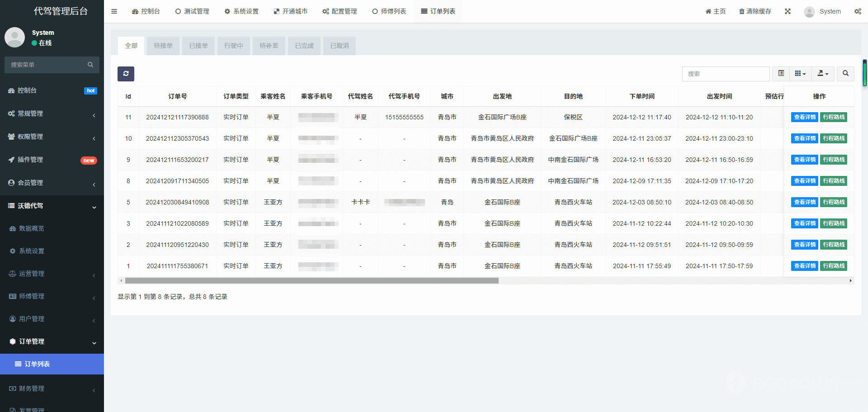The width and height of the screenshot is (868, 412).
Task: Click 查看详情 for order ID 11
Action: pyautogui.click(x=805, y=117)
